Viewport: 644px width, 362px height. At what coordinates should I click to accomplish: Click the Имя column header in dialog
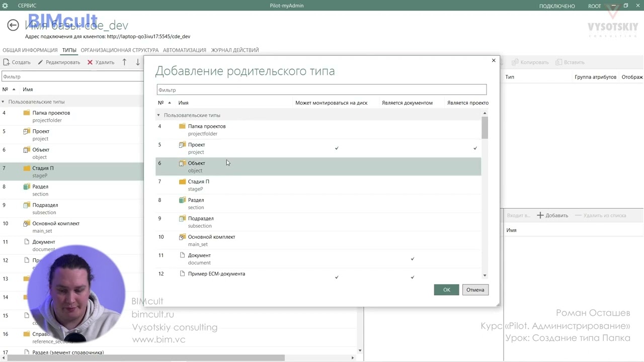183,103
